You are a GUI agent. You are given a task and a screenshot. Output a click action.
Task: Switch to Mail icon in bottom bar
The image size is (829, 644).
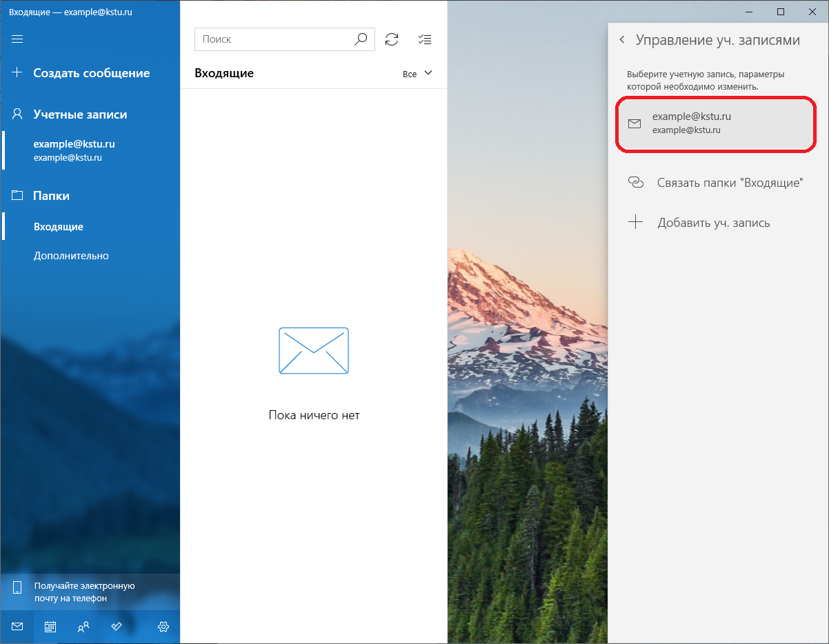(x=17, y=627)
